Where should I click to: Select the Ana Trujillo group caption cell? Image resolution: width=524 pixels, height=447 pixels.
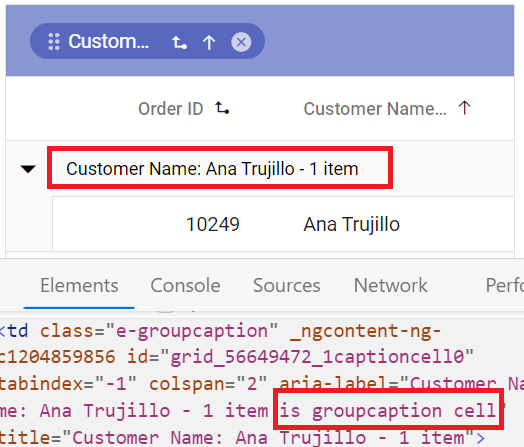[220, 168]
